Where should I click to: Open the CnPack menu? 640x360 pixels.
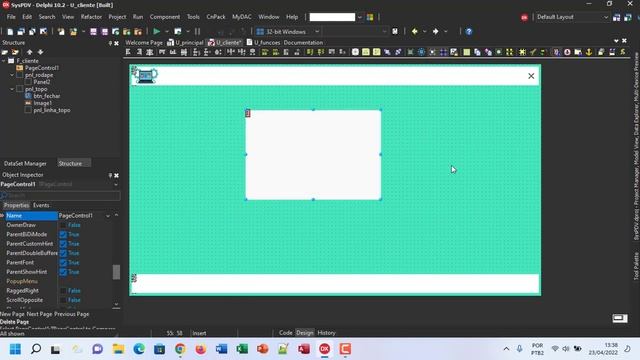tap(216, 17)
